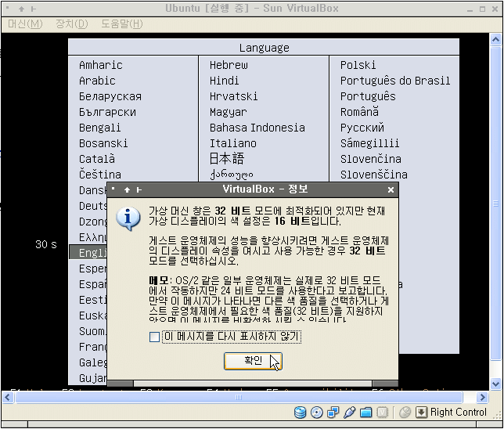Click the horizontal scrollbar left arrow

(8, 398)
